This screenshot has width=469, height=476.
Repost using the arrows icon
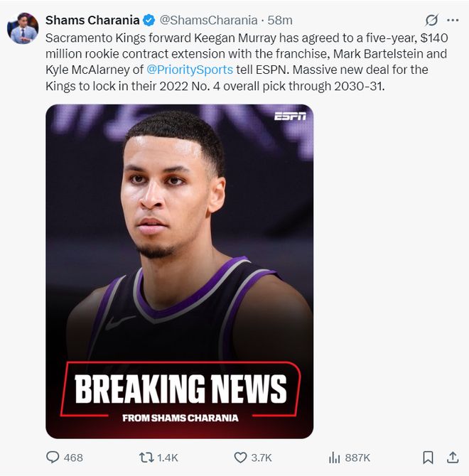tap(146, 458)
